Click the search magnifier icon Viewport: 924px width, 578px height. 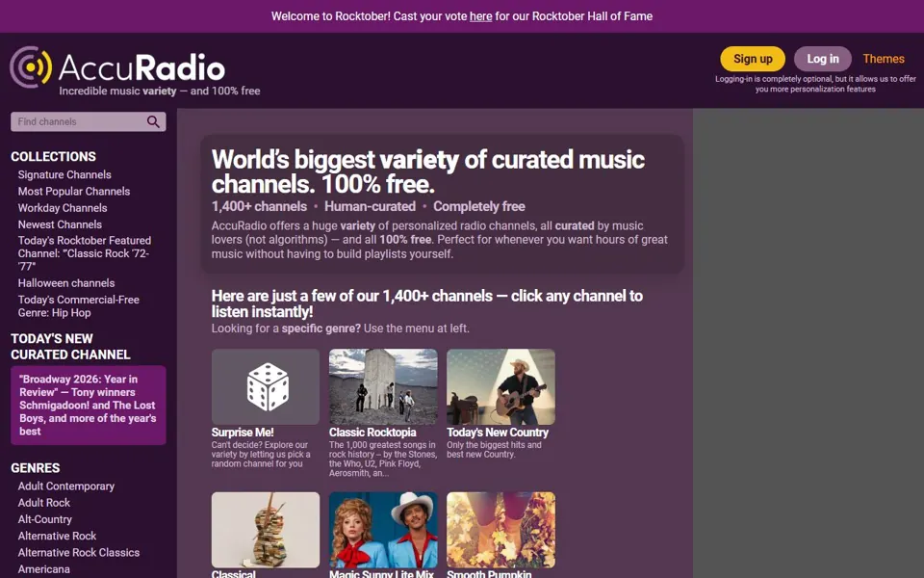pos(153,121)
